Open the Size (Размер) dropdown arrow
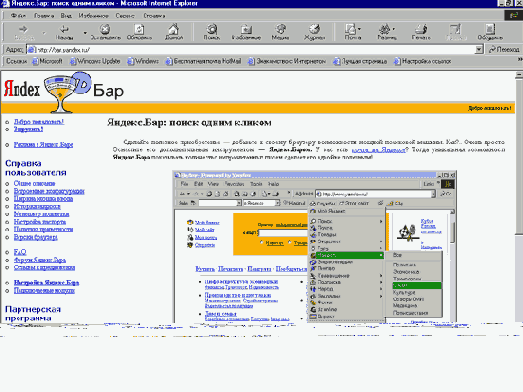 click(394, 29)
